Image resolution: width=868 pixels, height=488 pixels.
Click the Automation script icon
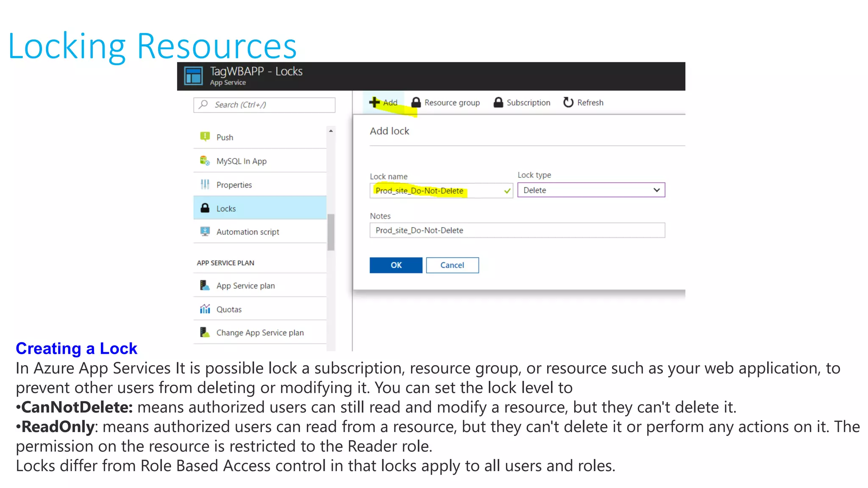(x=205, y=231)
